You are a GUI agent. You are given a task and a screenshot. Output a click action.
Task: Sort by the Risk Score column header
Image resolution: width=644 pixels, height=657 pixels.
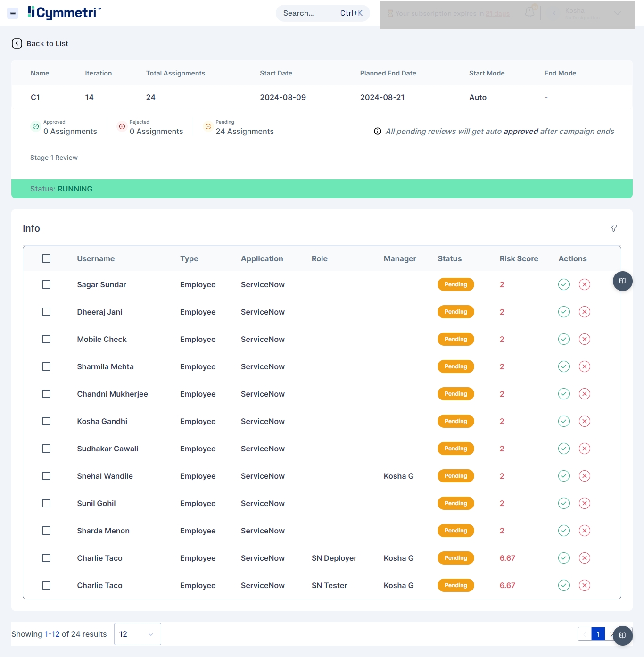(x=519, y=258)
